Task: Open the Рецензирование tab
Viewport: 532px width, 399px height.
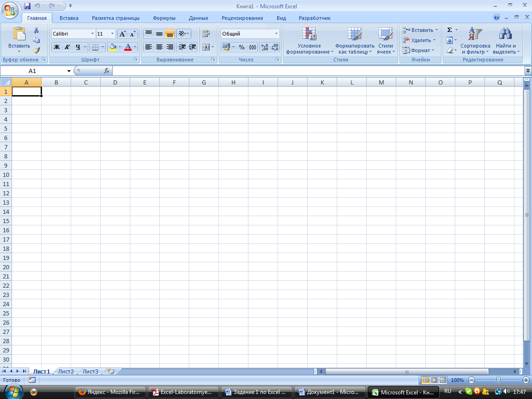Action: pyautogui.click(x=242, y=18)
